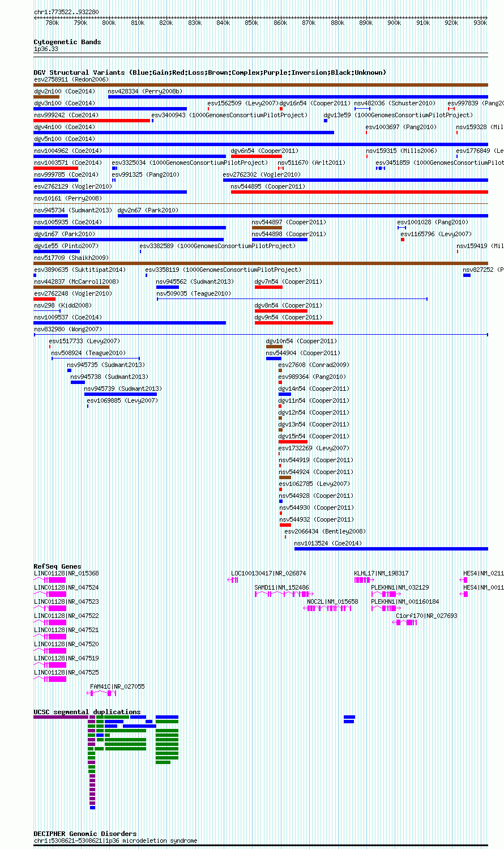Open the DGV Structural Variants track title
This screenshot has height=849, width=504.
click(x=210, y=72)
